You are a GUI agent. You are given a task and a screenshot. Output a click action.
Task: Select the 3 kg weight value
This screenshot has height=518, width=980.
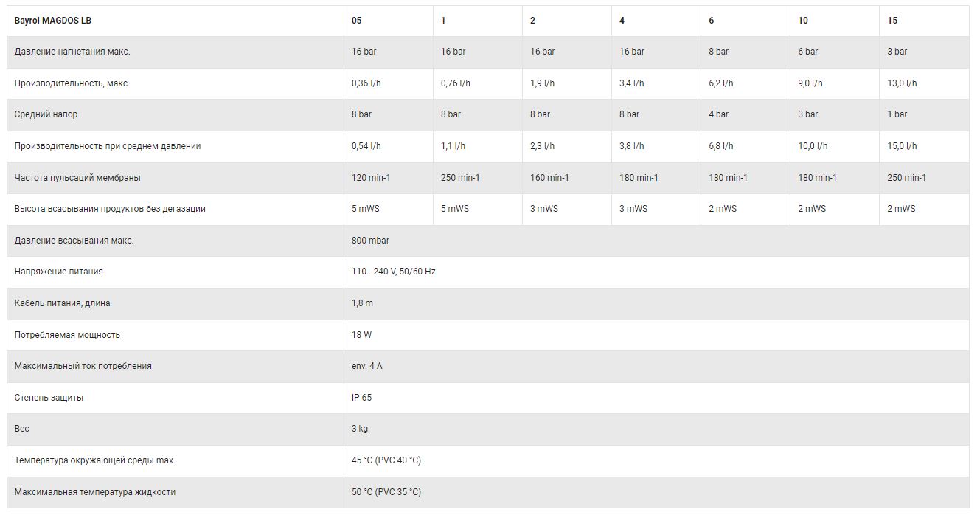[360, 429]
